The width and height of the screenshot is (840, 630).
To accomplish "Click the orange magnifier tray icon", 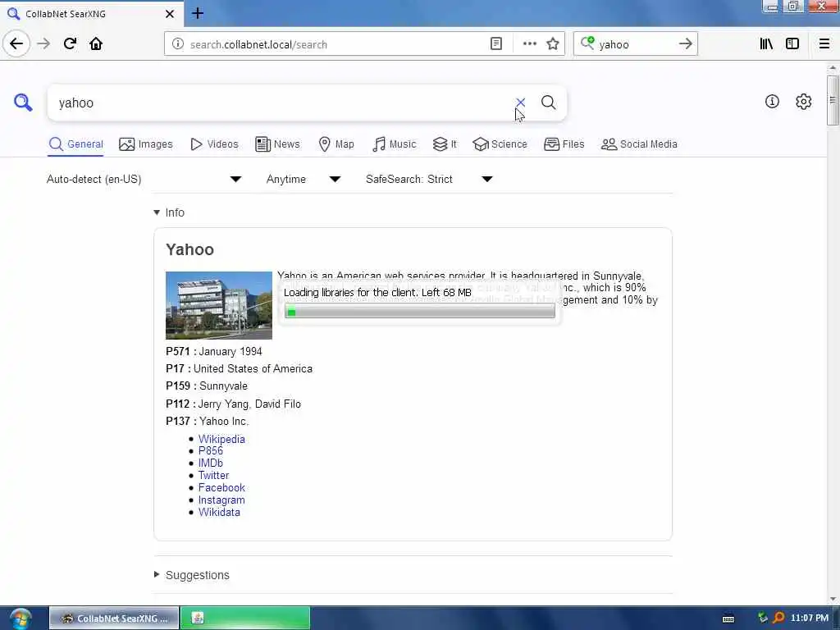I will [x=778, y=618].
